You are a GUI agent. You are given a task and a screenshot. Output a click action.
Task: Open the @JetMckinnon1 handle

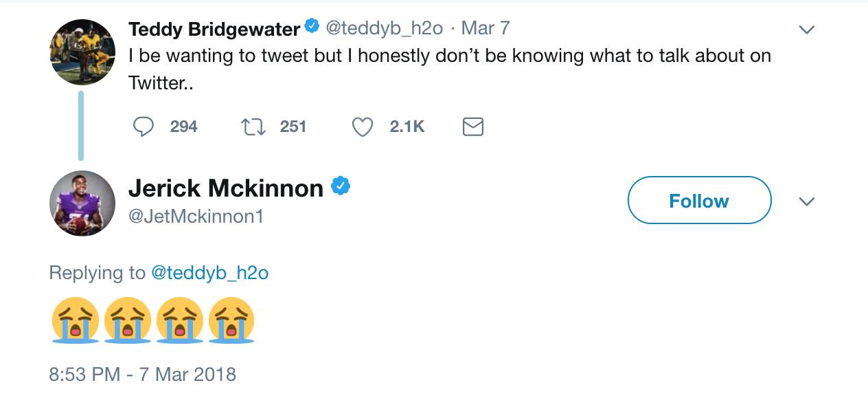pos(196,217)
